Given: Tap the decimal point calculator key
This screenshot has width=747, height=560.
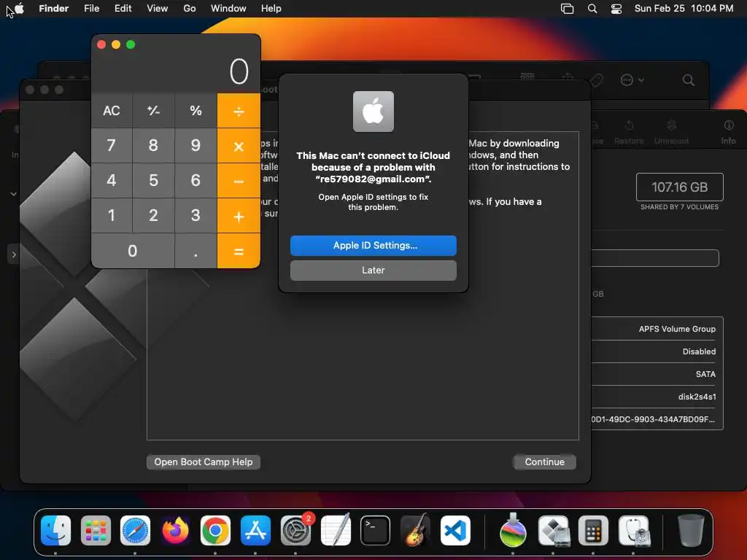Looking at the screenshot, I should [196, 251].
